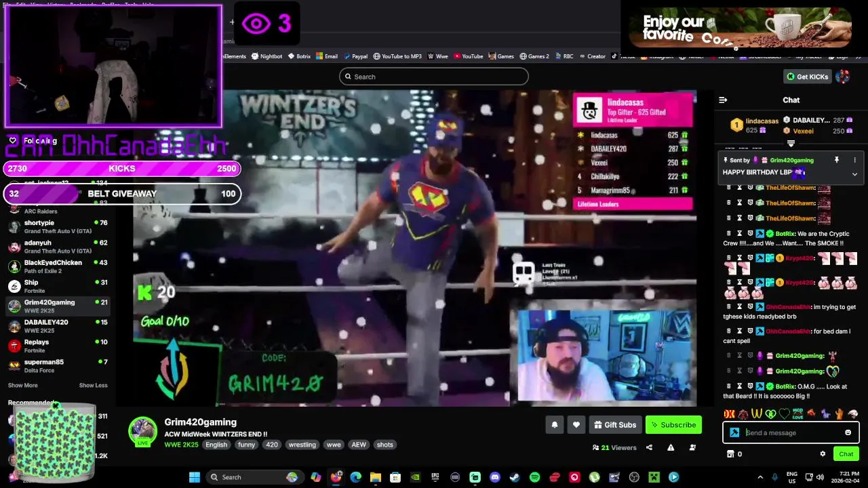
Task: Open the Email bookmark
Action: [x=326, y=56]
